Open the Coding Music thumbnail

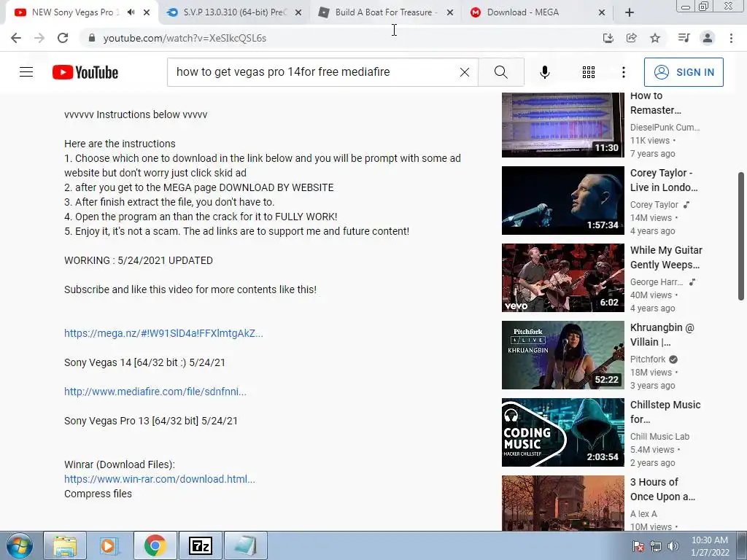click(x=562, y=432)
